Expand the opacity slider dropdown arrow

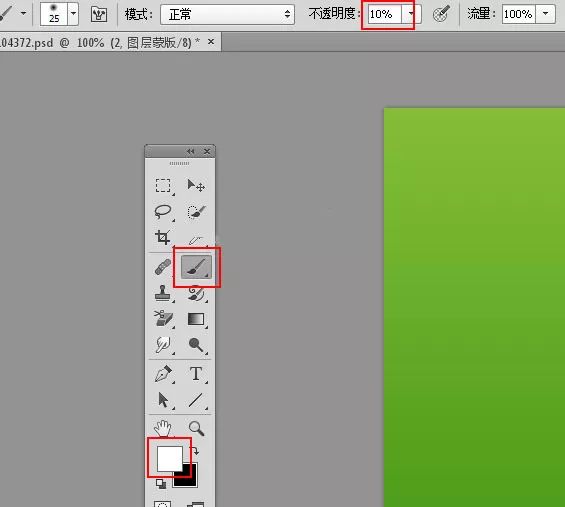[411, 14]
